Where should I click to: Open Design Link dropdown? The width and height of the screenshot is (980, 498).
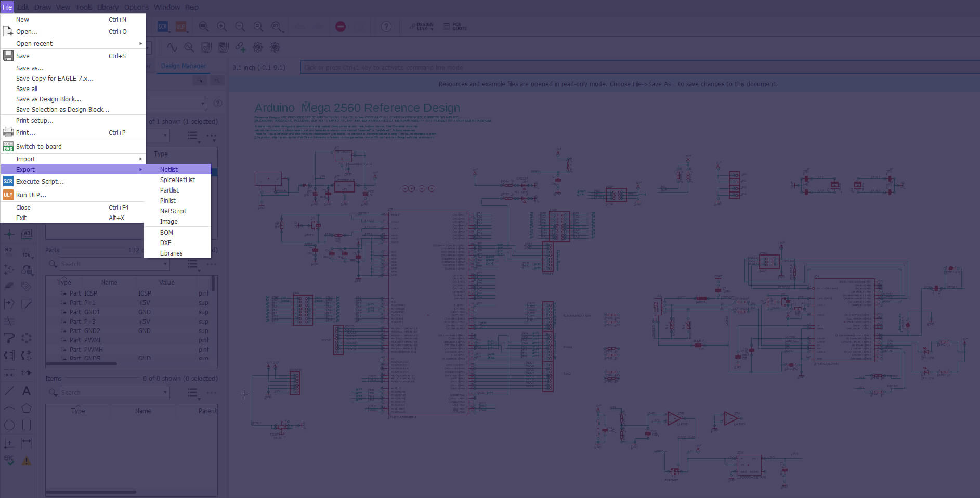pyautogui.click(x=422, y=27)
